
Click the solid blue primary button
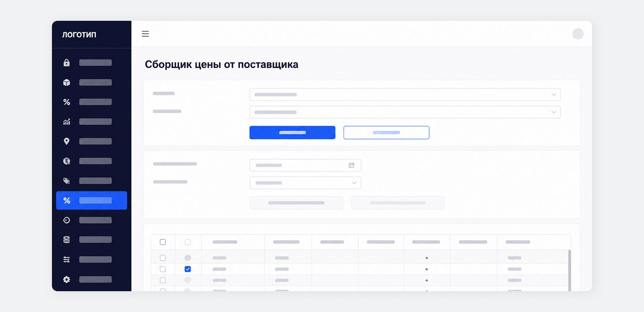292,132
